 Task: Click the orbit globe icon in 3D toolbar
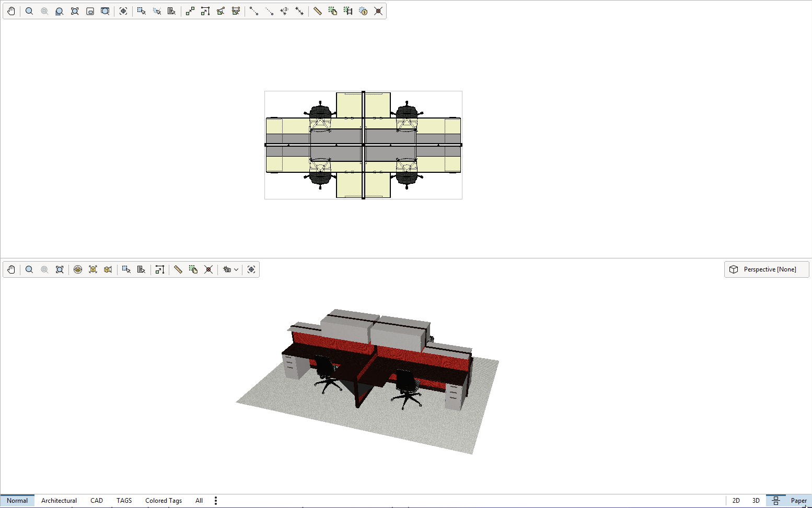78,269
